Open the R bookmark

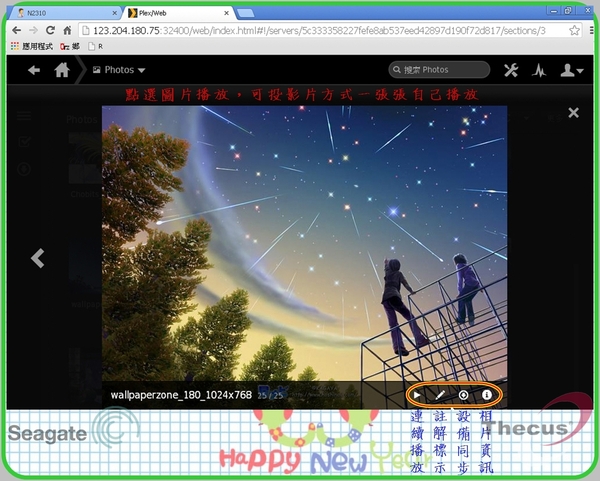pyautogui.click(x=96, y=46)
